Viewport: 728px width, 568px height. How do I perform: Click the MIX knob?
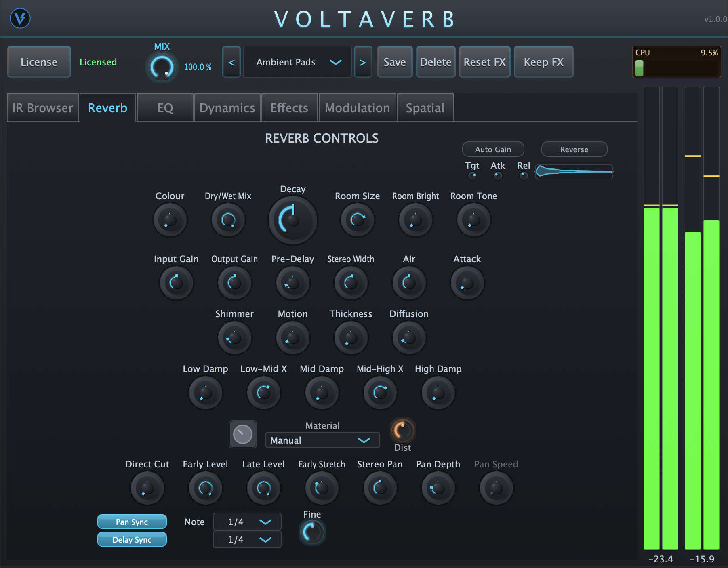(162, 67)
